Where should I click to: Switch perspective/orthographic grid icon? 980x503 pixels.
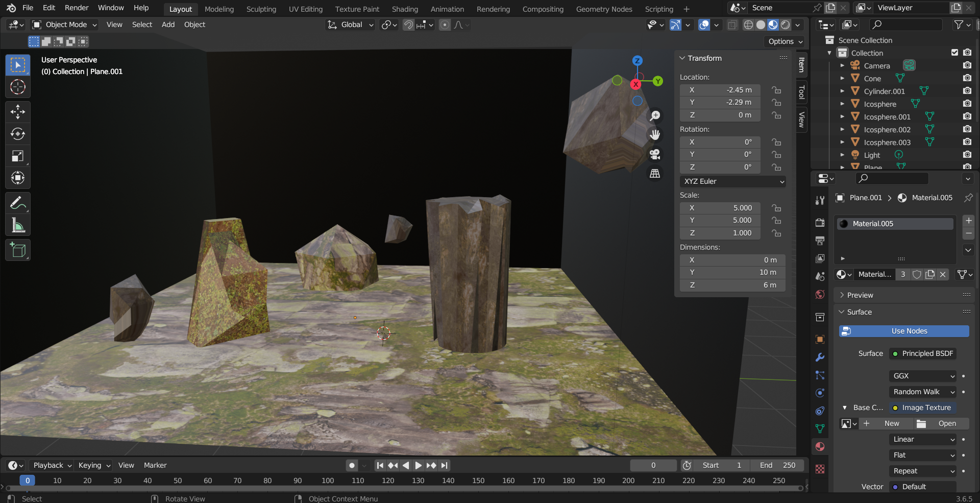(x=655, y=174)
